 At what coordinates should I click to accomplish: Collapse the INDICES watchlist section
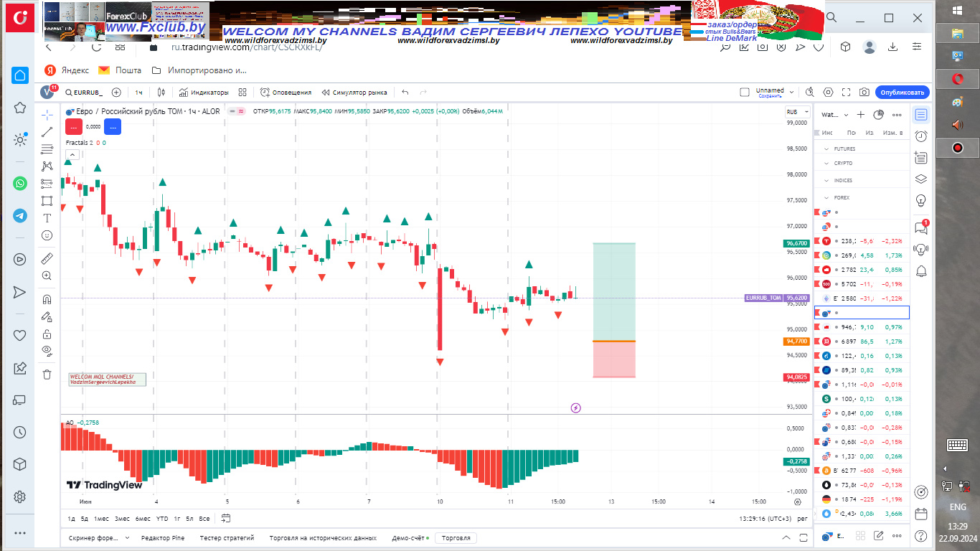(x=826, y=181)
